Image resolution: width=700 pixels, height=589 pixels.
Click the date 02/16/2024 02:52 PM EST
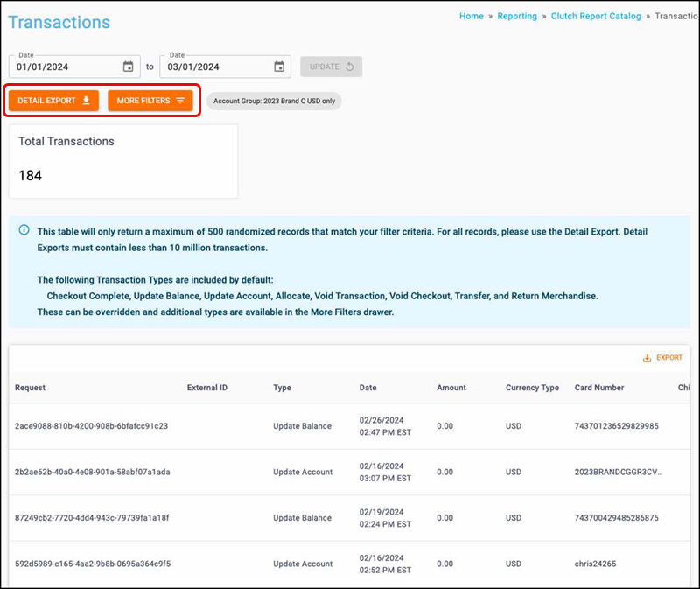(x=385, y=564)
